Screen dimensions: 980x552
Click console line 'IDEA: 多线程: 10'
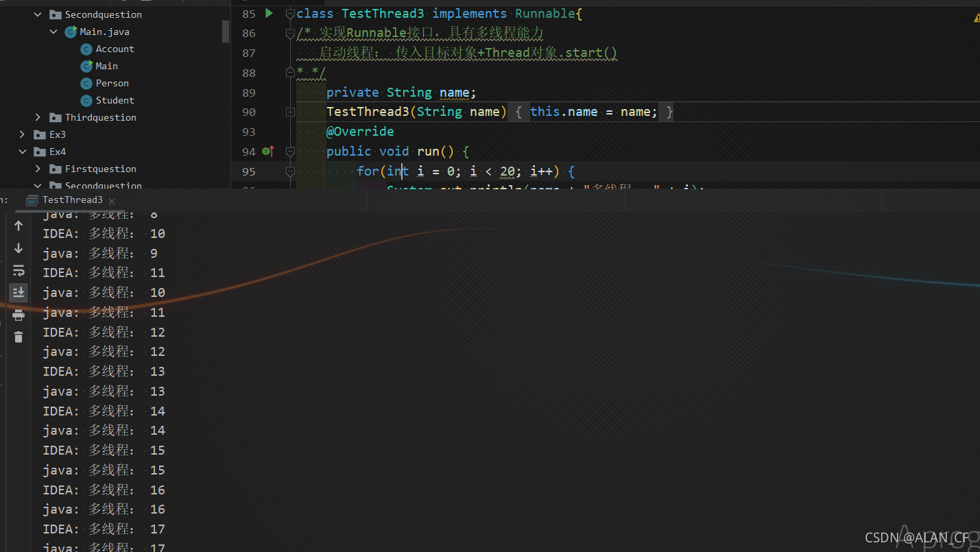(x=104, y=234)
